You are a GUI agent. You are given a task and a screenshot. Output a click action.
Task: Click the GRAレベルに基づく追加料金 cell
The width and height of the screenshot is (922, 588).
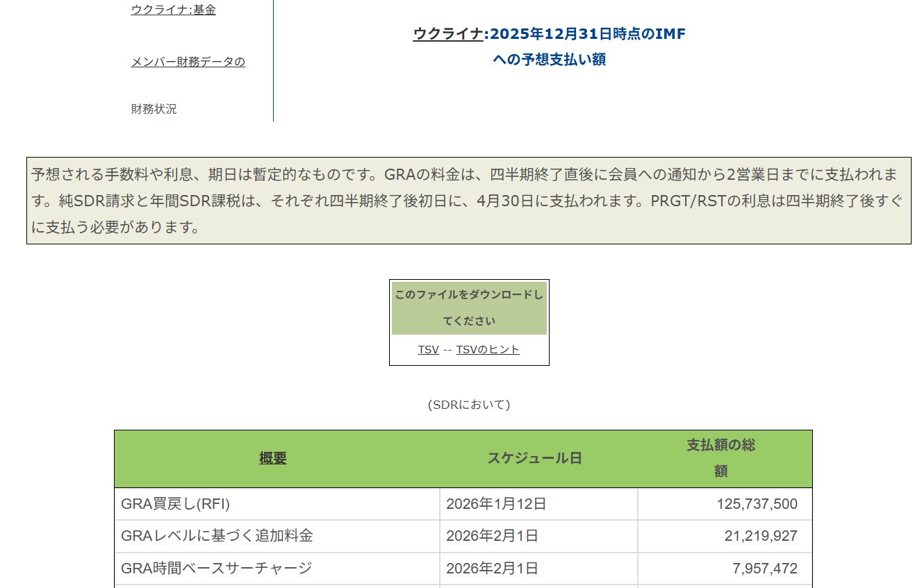(x=217, y=536)
